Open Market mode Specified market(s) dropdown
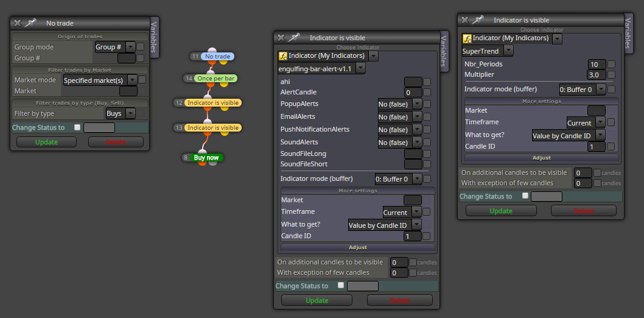This screenshot has width=644, height=318. 100,80
